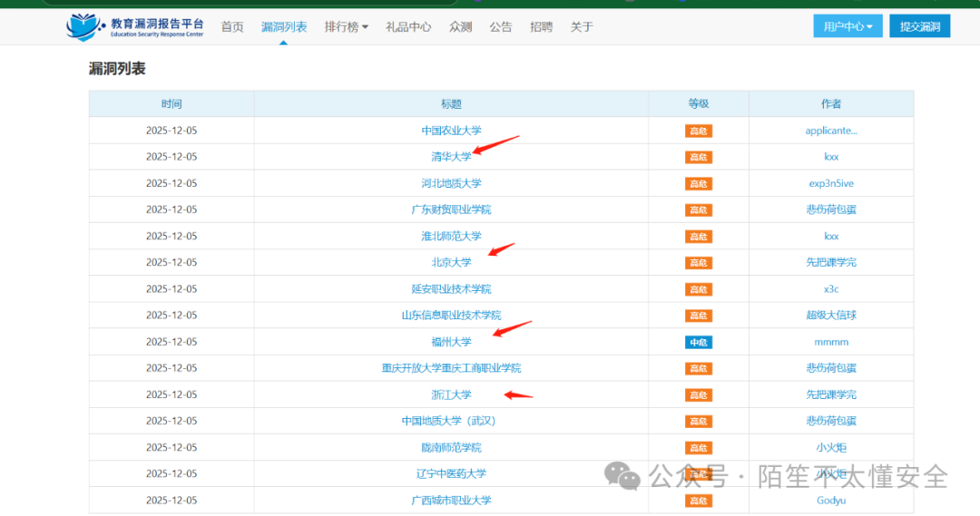Open the 招聘 recruitment page

click(541, 27)
